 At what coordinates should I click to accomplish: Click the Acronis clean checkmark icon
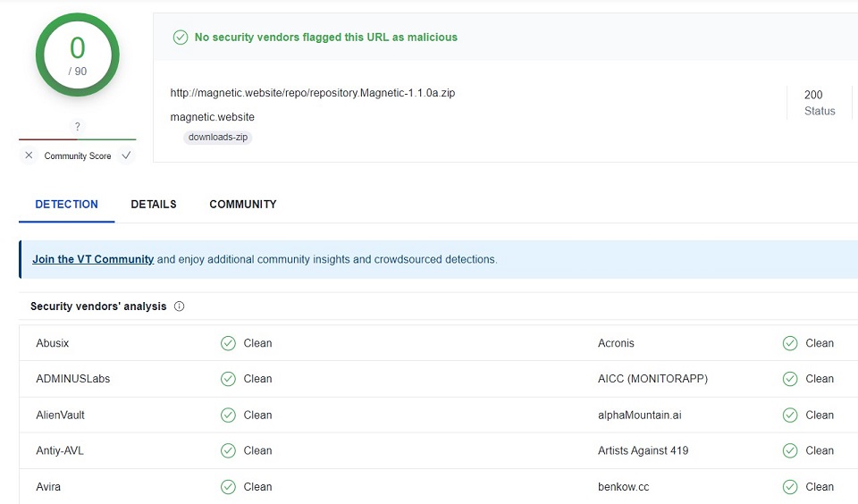click(790, 343)
